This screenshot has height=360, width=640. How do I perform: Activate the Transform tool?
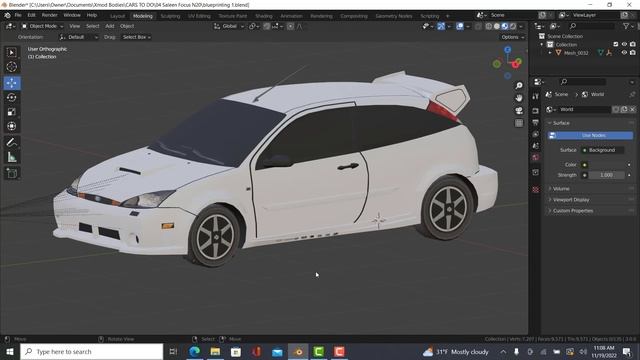(x=12, y=126)
